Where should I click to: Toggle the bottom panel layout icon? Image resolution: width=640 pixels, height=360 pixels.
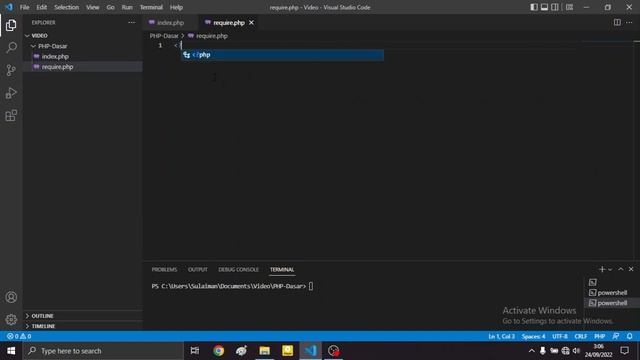click(x=544, y=7)
